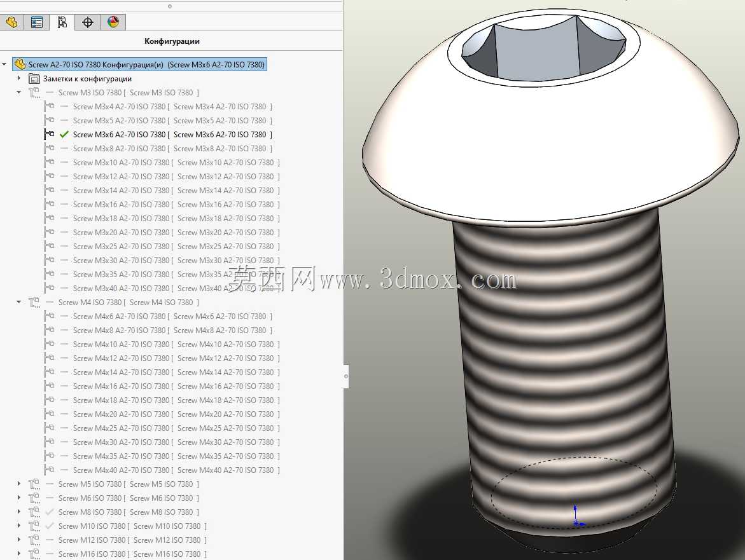Click the Конфигурации panel header
Screen dimensions: 745x560
[x=172, y=41]
